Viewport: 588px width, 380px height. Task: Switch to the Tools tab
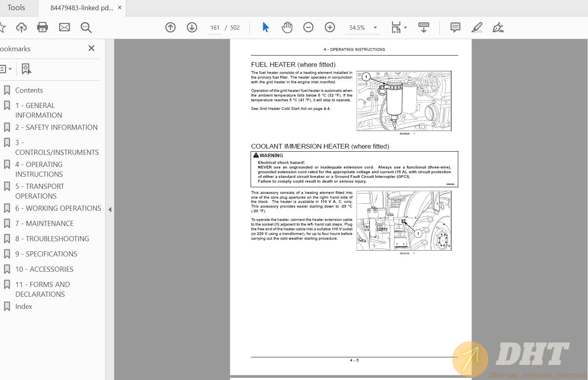[16, 8]
